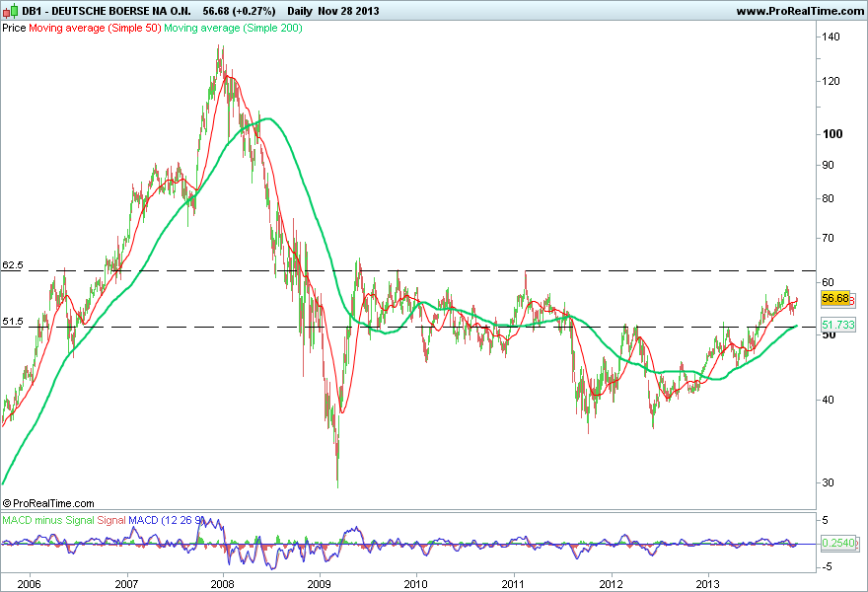The image size is (868, 592).
Task: Click the 5 label on MACD axis
Action: point(826,520)
